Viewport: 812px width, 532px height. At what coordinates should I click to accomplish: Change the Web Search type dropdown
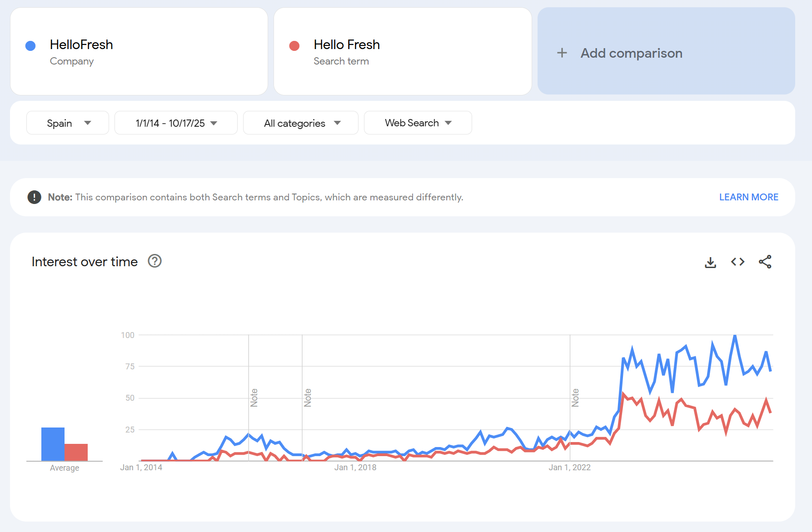pos(418,123)
